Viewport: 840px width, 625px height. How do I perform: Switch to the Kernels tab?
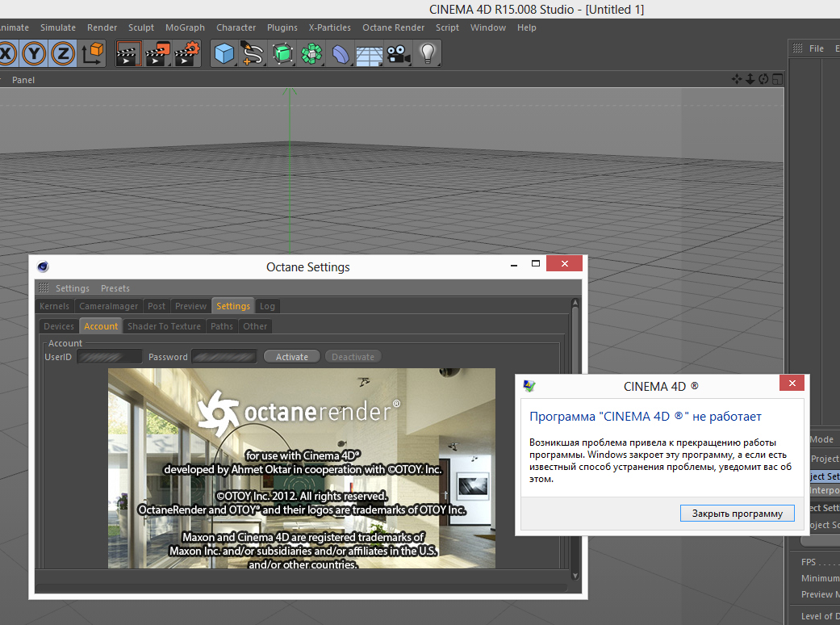(x=54, y=306)
